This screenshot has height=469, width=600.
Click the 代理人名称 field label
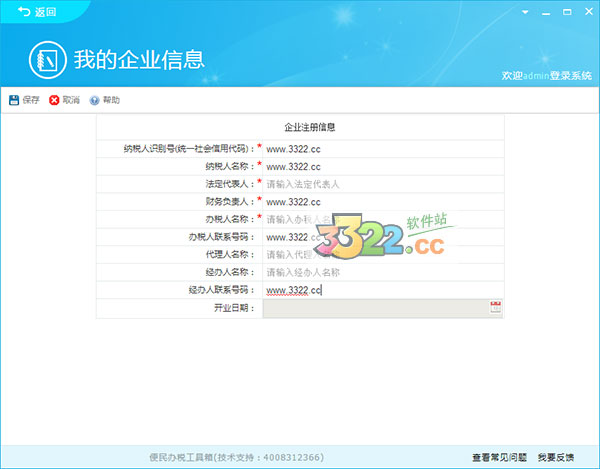(x=230, y=254)
